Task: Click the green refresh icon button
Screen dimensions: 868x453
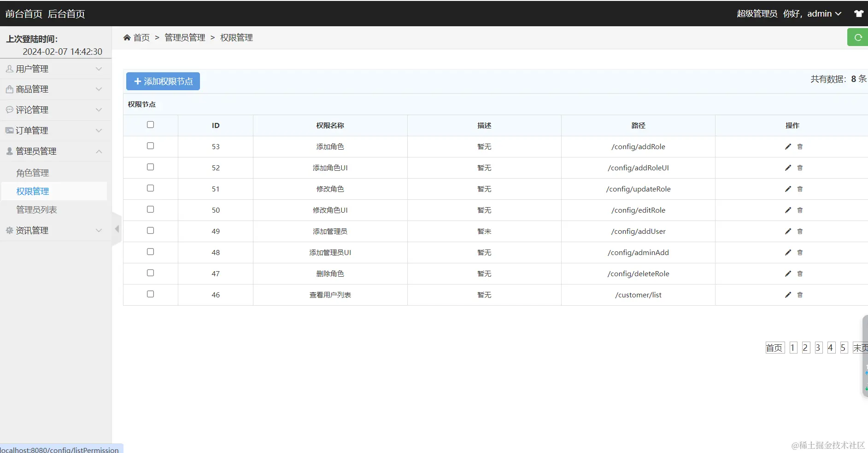Action: click(x=857, y=37)
